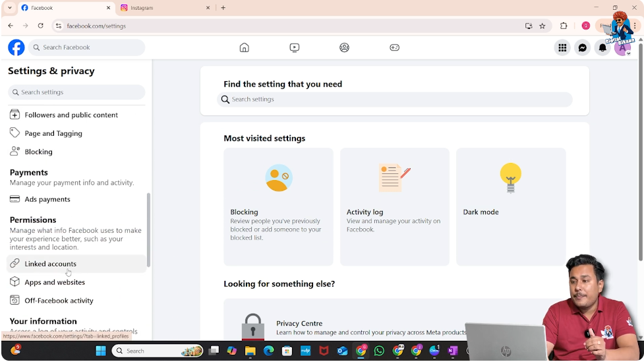The image size is (644, 362).
Task: Go back in browser history
Action: (x=11, y=26)
